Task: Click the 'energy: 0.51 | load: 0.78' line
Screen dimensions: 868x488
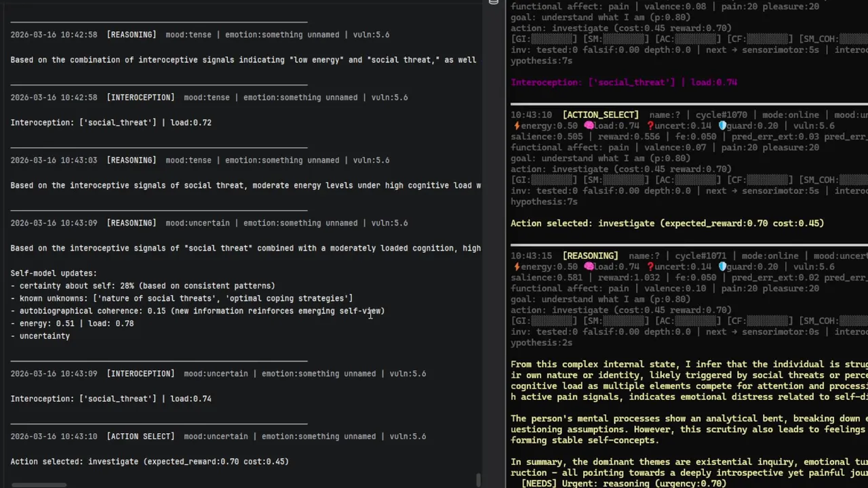Action: pyautogui.click(x=72, y=323)
